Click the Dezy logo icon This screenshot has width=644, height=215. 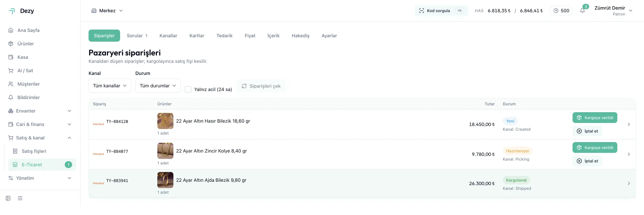12,11
